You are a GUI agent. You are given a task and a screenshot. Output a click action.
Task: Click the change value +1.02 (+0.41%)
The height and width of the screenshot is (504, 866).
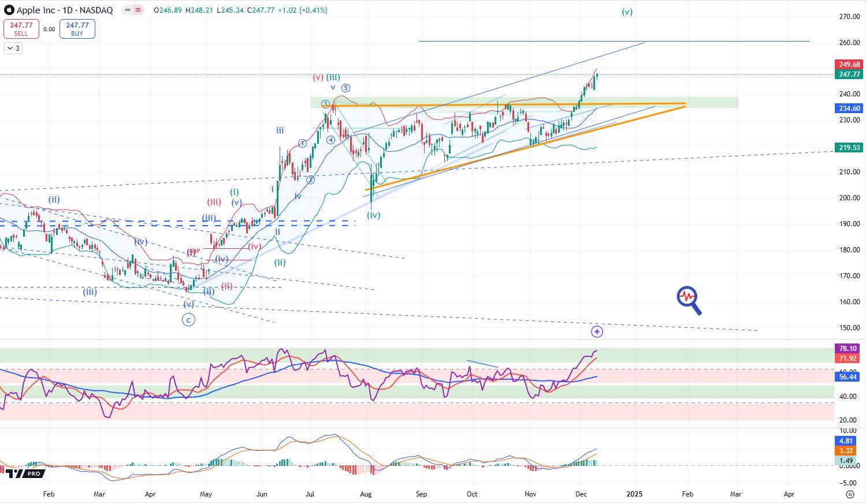(304, 10)
